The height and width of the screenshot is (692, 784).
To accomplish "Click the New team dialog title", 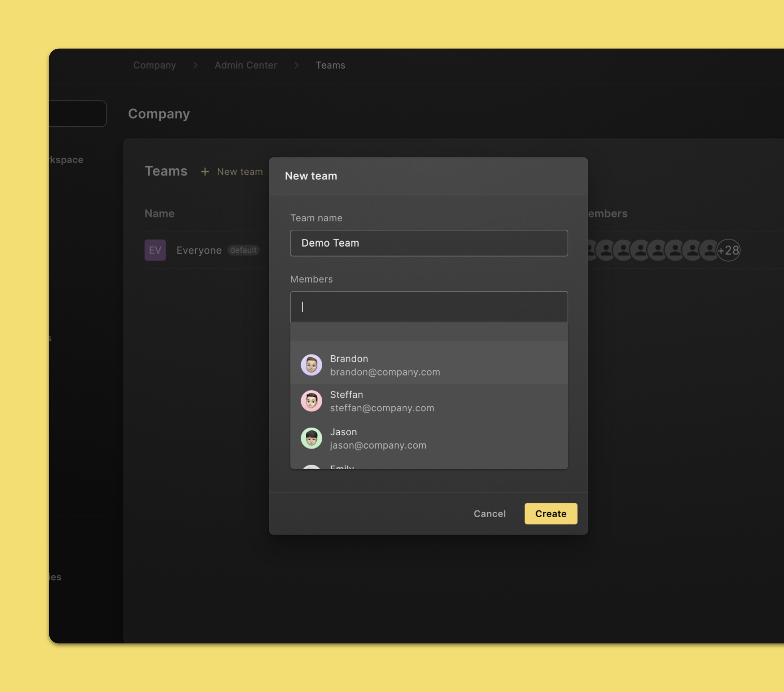I will coord(311,176).
